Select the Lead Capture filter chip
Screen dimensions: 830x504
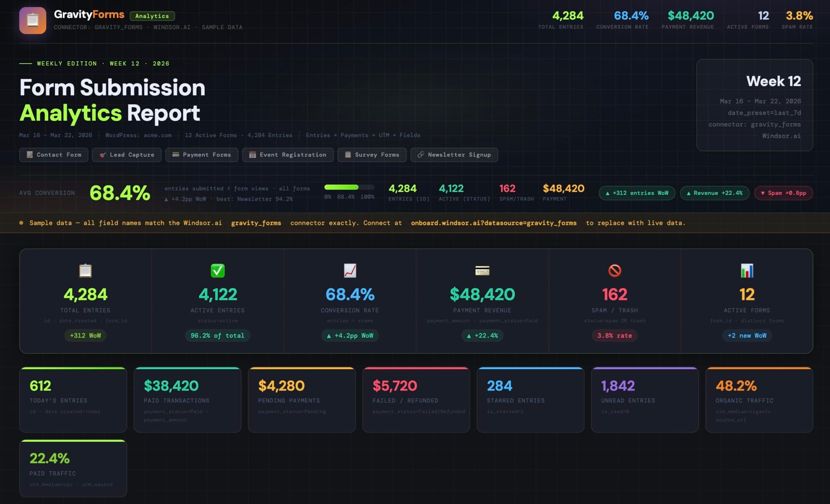click(x=127, y=155)
